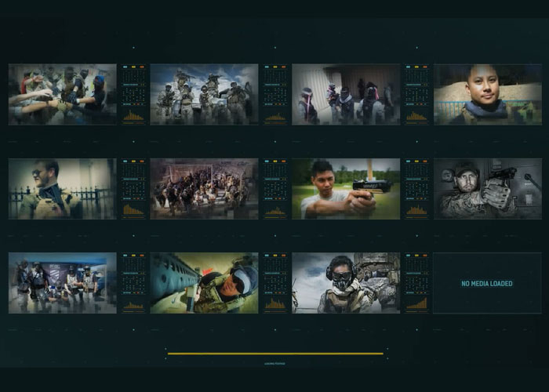This screenshot has height=392, width=549.
Task: Open the team posing before banner thumbnail
Action: tap(62, 283)
